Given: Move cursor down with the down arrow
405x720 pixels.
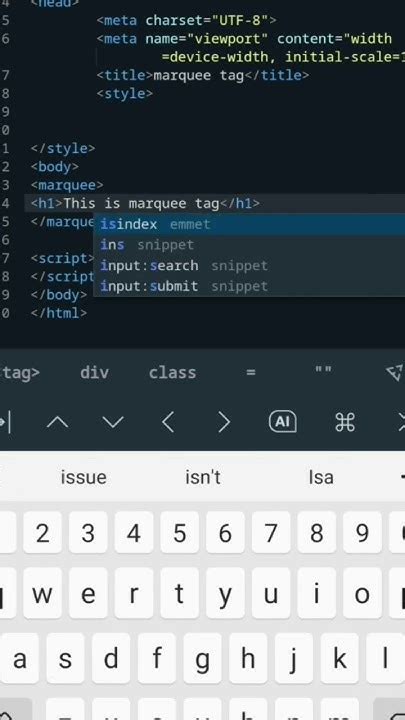Looking at the screenshot, I should point(113,422).
